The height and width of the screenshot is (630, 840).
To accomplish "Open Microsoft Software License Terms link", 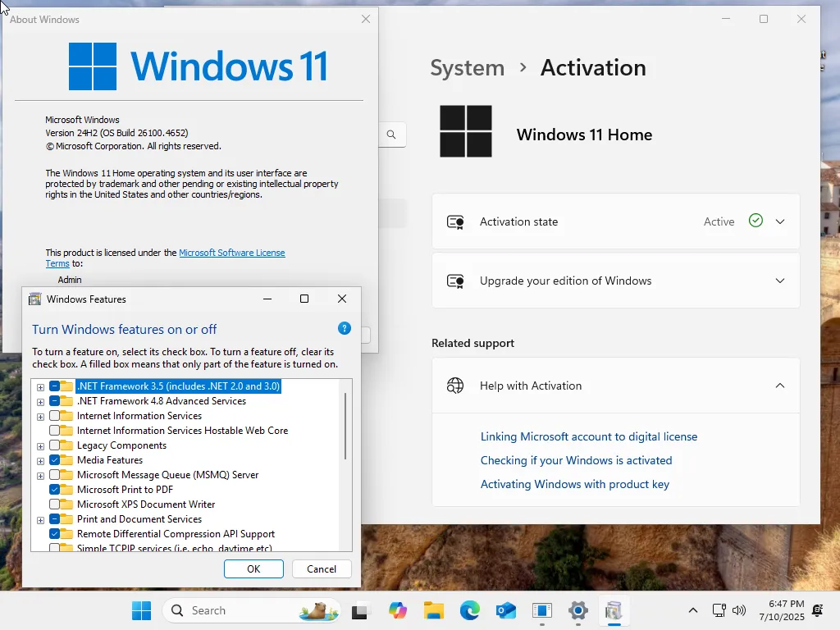I will point(232,253).
